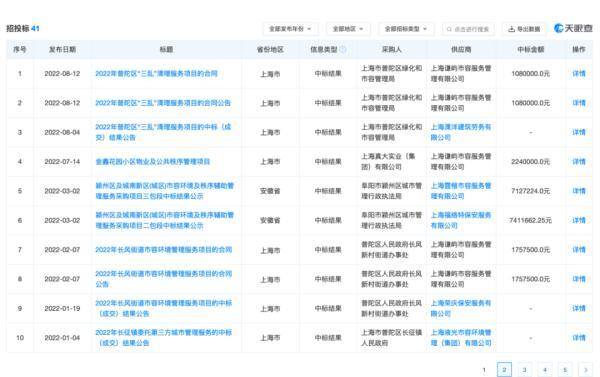Screen dimensions: 600x377
Task: Click the 标题 column header
Action: pos(166,49)
